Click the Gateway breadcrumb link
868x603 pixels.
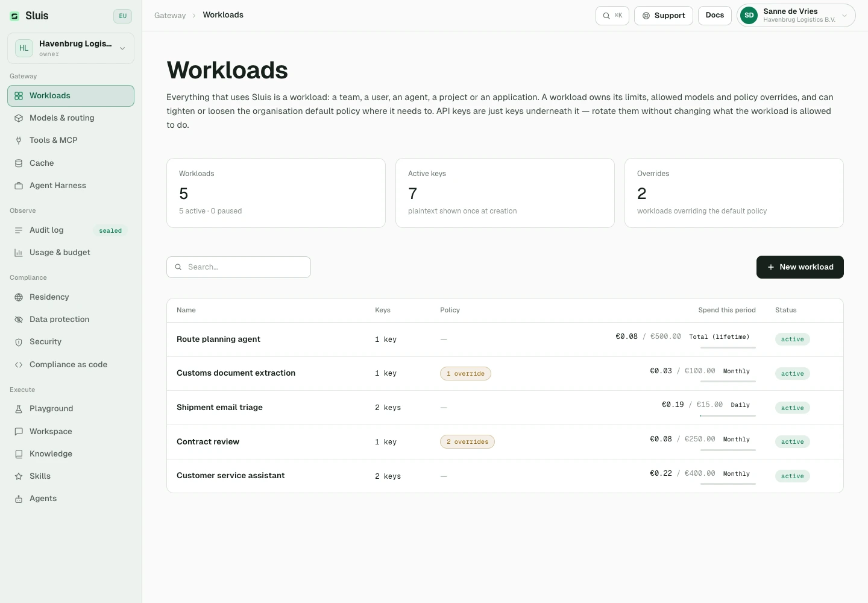(x=170, y=16)
